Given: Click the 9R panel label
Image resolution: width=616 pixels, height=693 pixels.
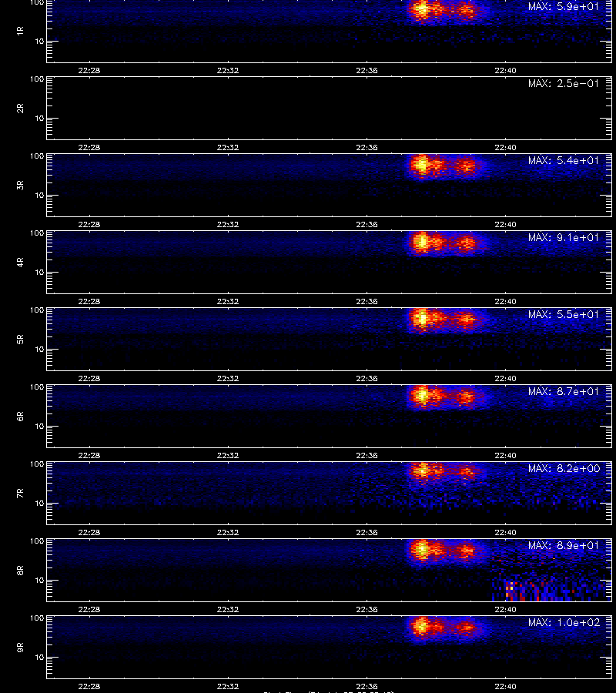Looking at the screenshot, I should tap(20, 647).
